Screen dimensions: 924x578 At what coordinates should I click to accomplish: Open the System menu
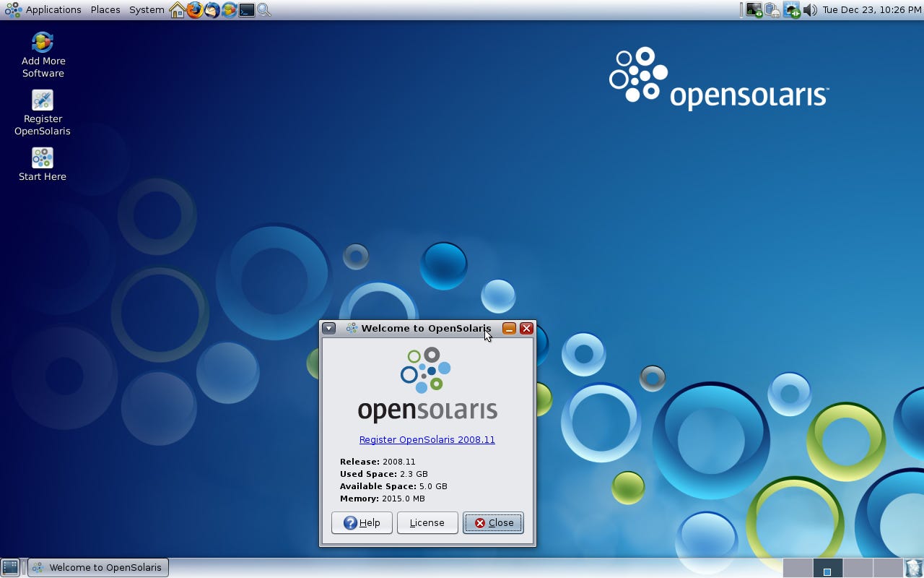tap(146, 9)
